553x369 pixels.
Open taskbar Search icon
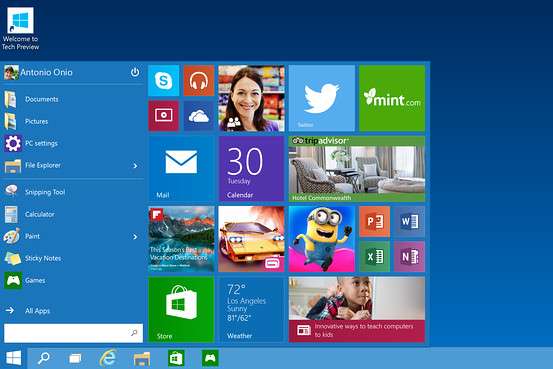(x=44, y=358)
